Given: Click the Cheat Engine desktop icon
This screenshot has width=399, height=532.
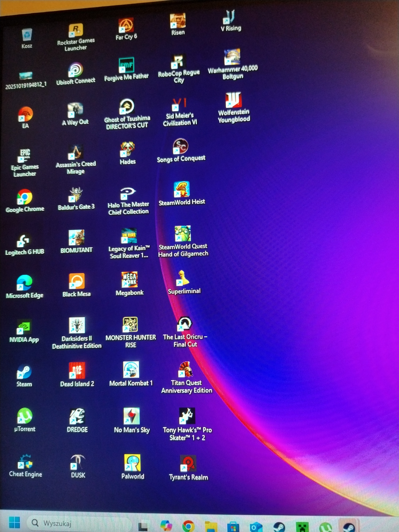Looking at the screenshot, I should point(25,462).
